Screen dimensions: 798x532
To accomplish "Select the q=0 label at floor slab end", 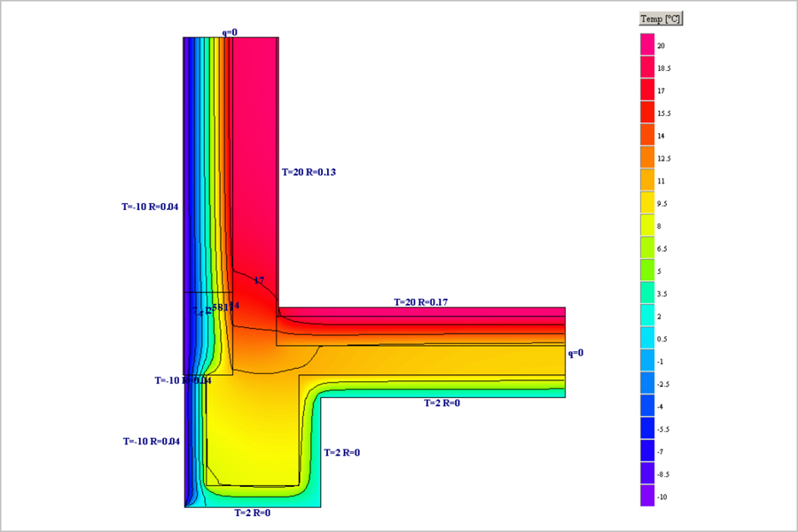I will [575, 353].
